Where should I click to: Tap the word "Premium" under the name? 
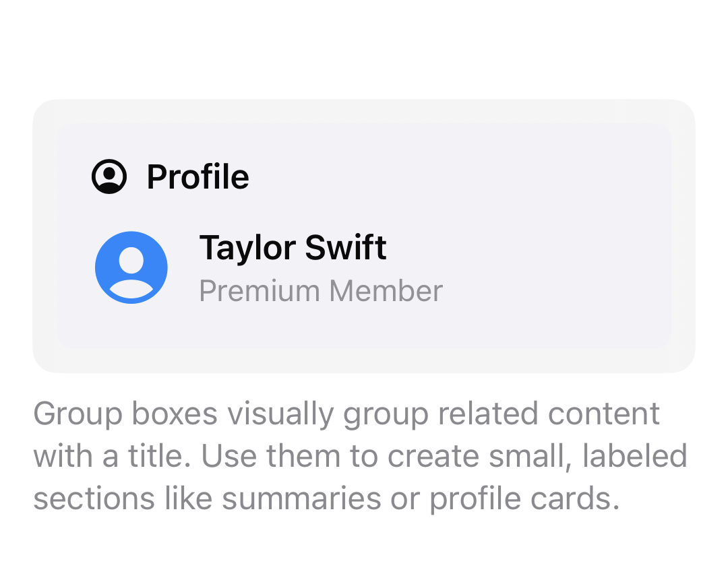coord(260,291)
